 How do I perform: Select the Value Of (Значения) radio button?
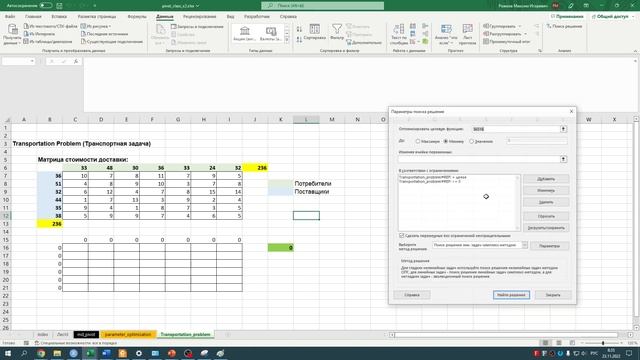click(x=471, y=141)
